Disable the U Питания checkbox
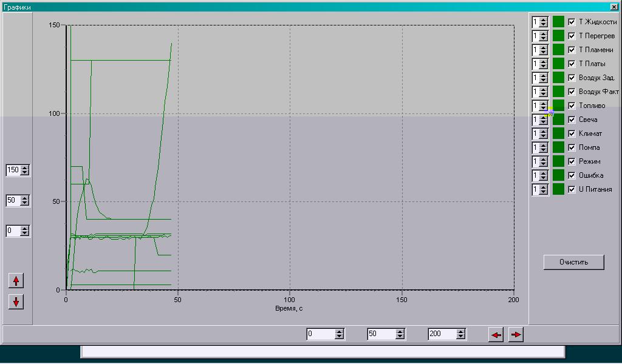The height and width of the screenshot is (364, 622). 572,189
